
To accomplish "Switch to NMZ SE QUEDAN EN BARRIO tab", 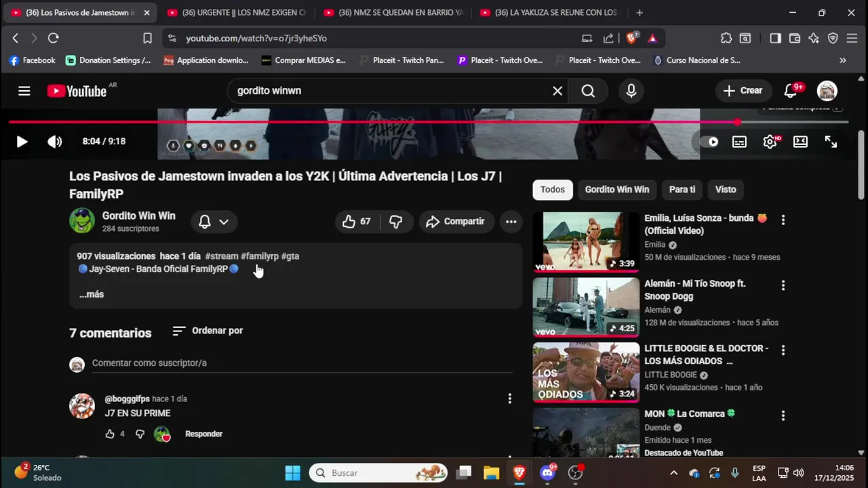I will (393, 13).
